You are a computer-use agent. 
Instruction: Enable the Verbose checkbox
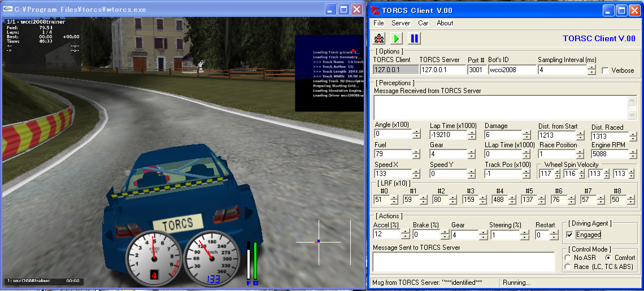click(x=606, y=70)
